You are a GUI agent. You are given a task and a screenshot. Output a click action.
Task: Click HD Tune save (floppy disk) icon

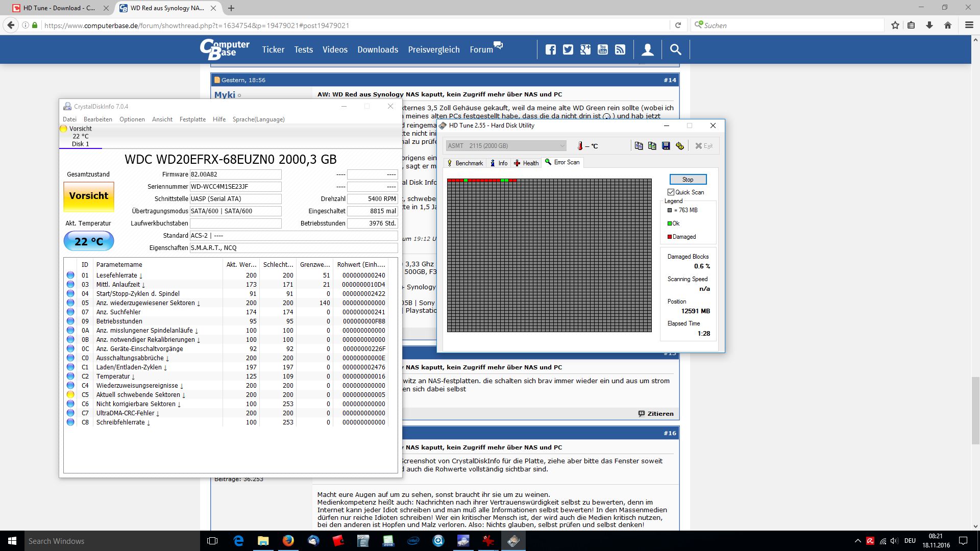click(x=666, y=146)
